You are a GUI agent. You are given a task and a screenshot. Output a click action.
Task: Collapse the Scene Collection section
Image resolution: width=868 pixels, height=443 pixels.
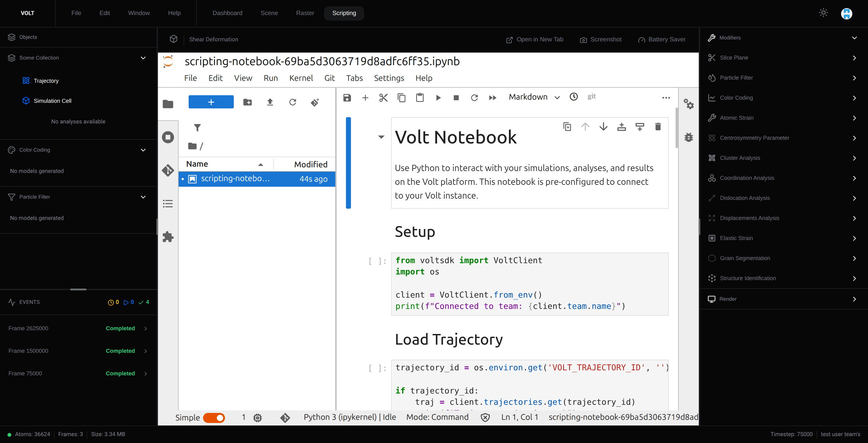pyautogui.click(x=143, y=58)
